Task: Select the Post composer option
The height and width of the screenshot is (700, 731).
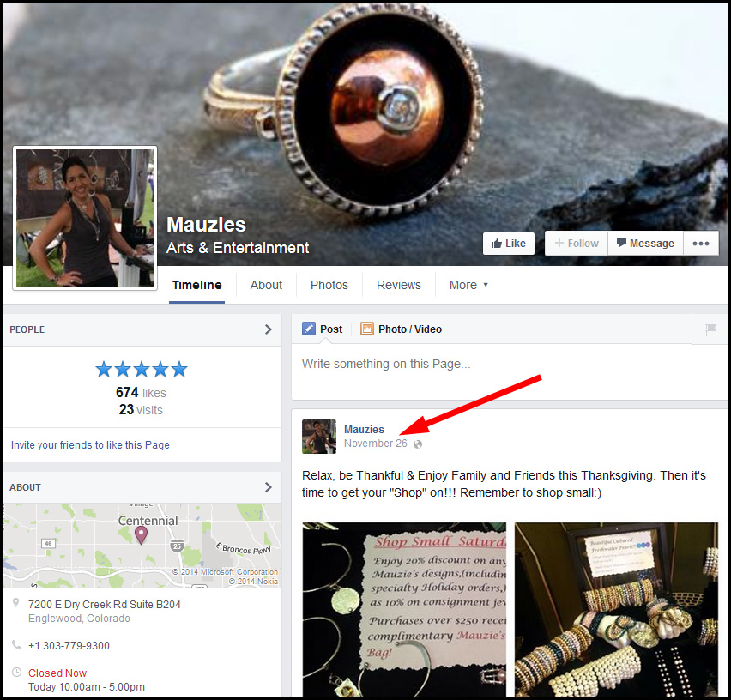Action: tap(322, 329)
